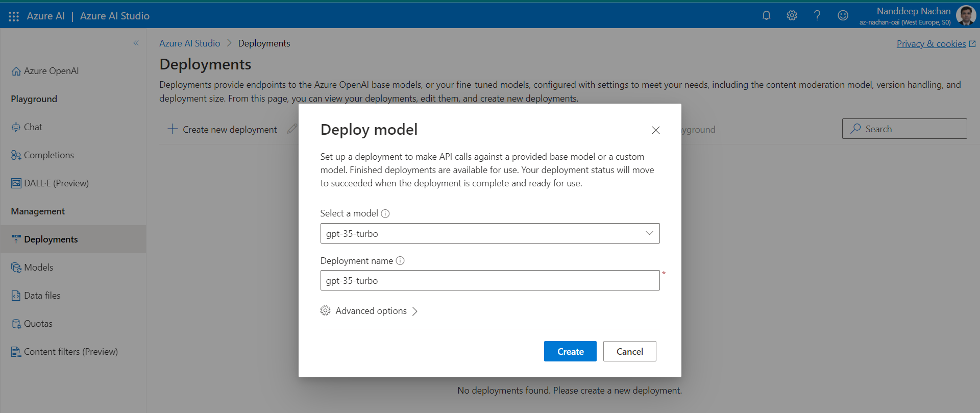Open the settings gear in header
Screen dimensions: 980x413
792,15
